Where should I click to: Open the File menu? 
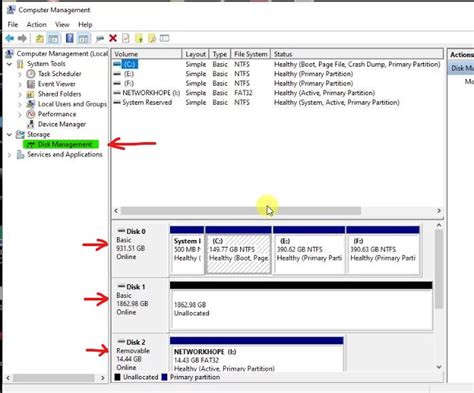(13, 24)
